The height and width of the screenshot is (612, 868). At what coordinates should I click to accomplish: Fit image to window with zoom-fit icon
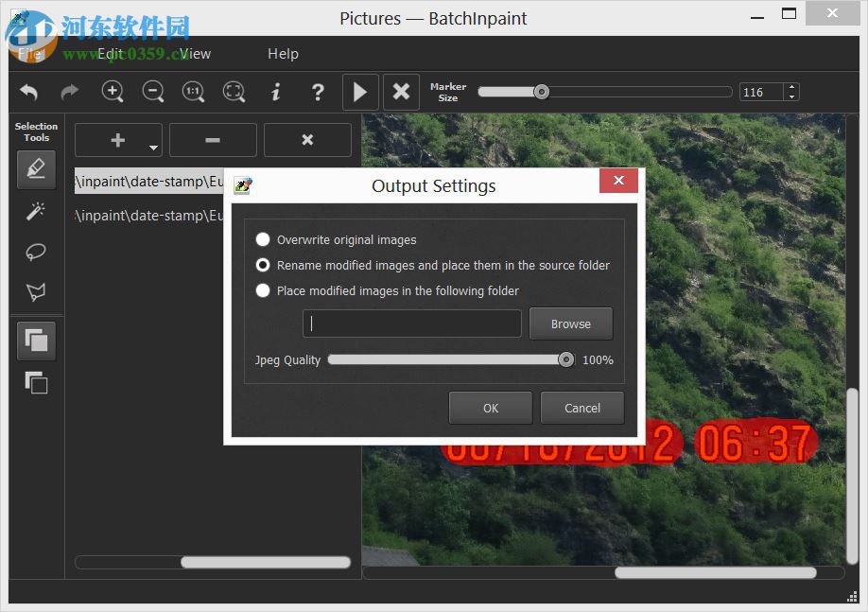(234, 92)
